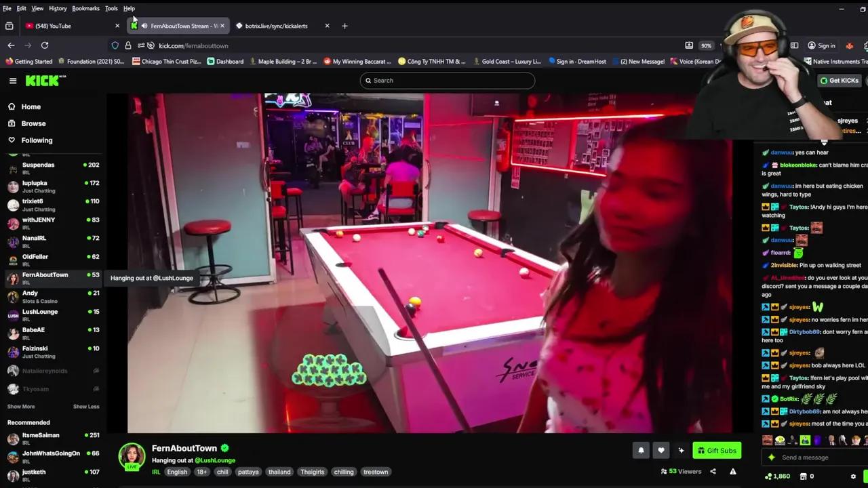Collapse following list with Show Less
The height and width of the screenshot is (488, 868).
pos(86,407)
